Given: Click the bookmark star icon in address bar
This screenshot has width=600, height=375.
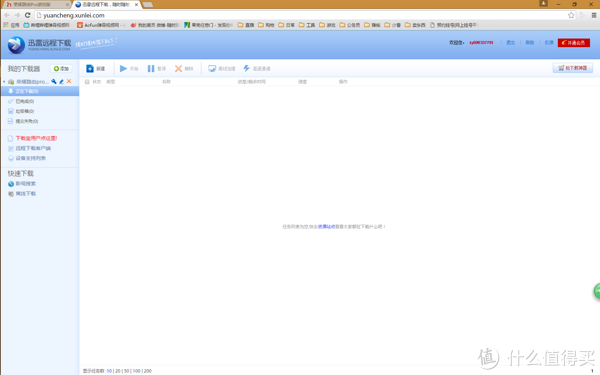Looking at the screenshot, I should pos(571,15).
